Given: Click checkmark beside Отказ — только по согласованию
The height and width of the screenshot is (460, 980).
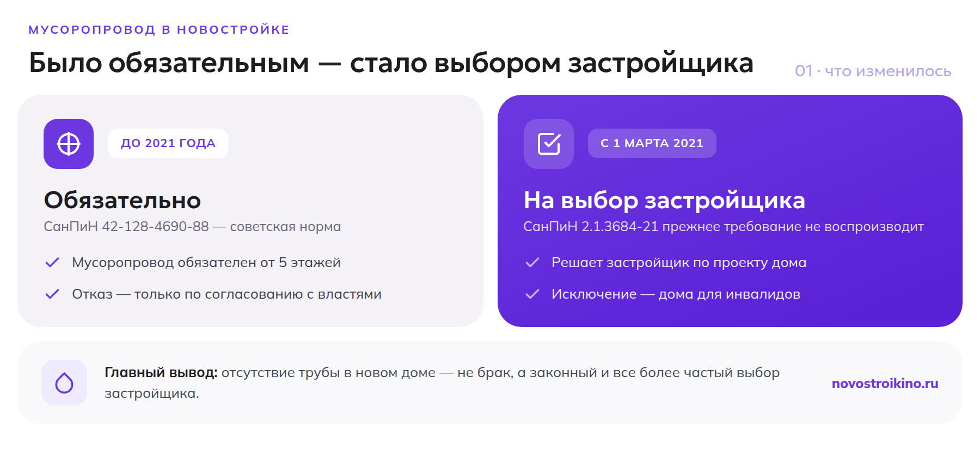Looking at the screenshot, I should [x=52, y=294].
